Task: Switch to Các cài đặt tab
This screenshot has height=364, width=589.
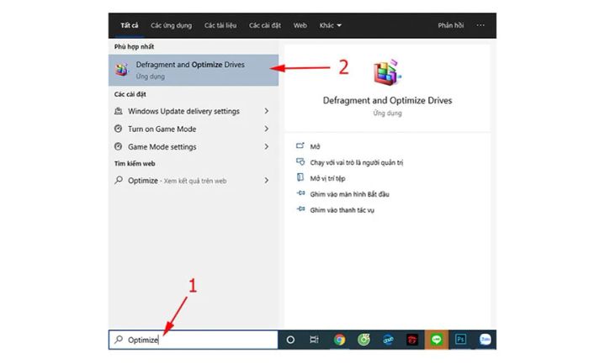Action: (265, 25)
